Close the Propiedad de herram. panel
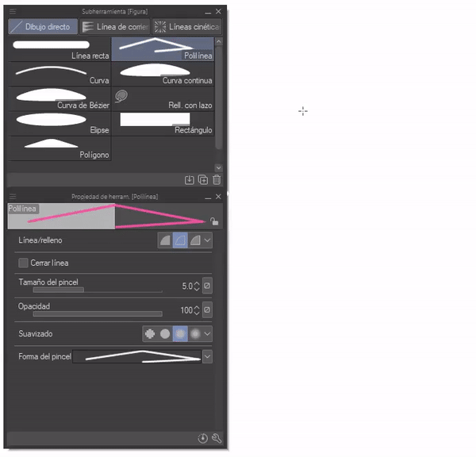 click(x=218, y=197)
